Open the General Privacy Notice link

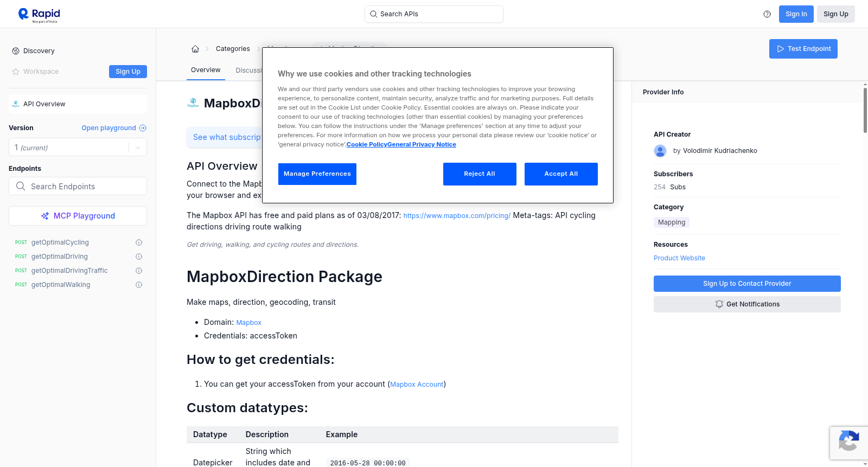coord(422,145)
